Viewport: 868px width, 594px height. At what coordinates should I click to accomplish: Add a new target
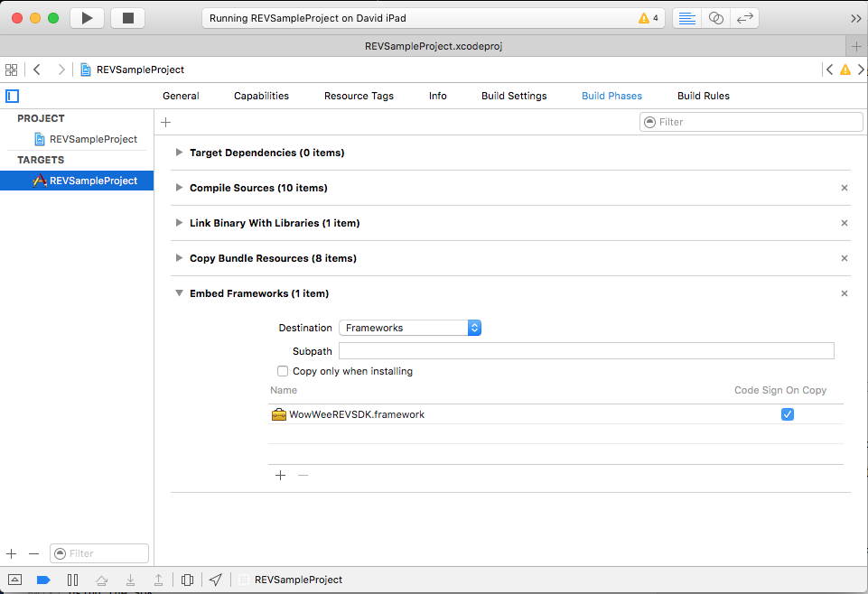click(x=12, y=553)
